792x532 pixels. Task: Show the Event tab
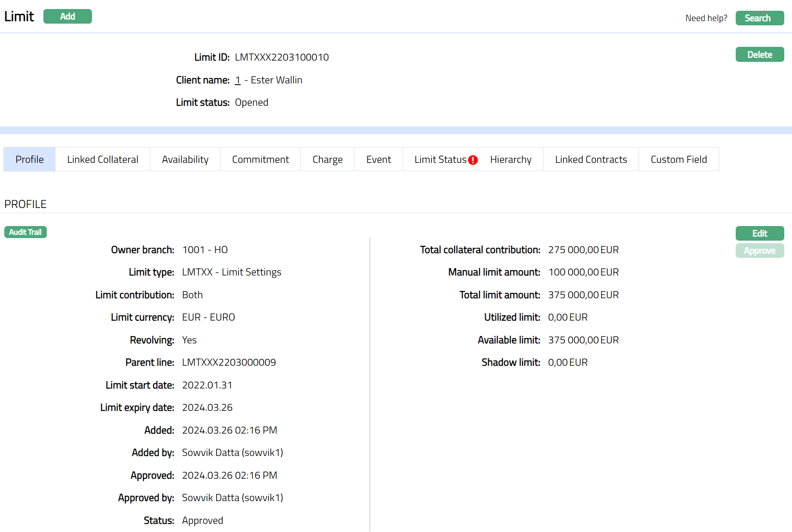pos(379,159)
